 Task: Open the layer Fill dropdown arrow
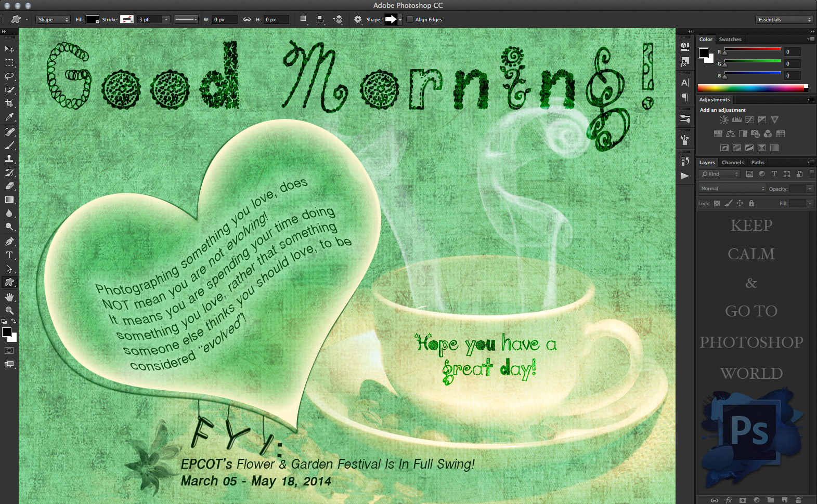810,203
